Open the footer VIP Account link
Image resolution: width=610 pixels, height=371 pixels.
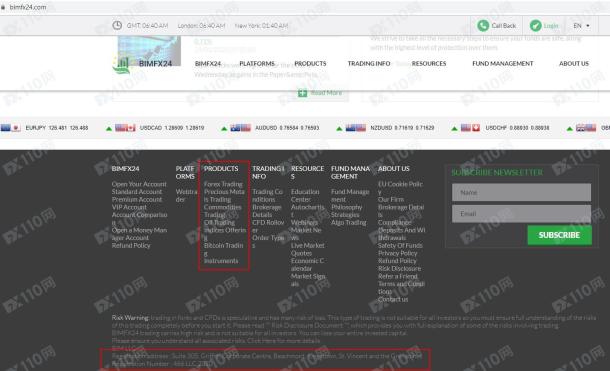[129, 207]
